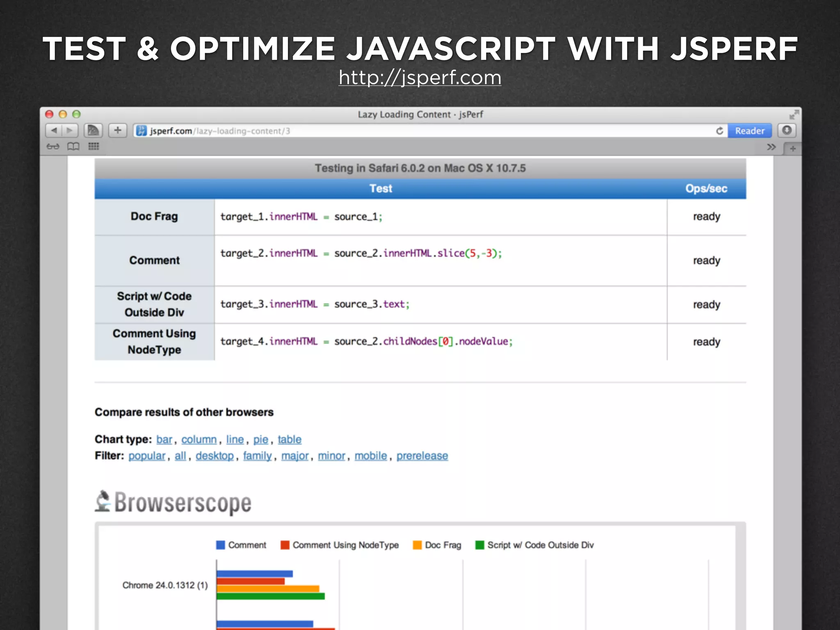Click blue Comment legend swatch
The width and height of the screenshot is (840, 630).
point(221,545)
